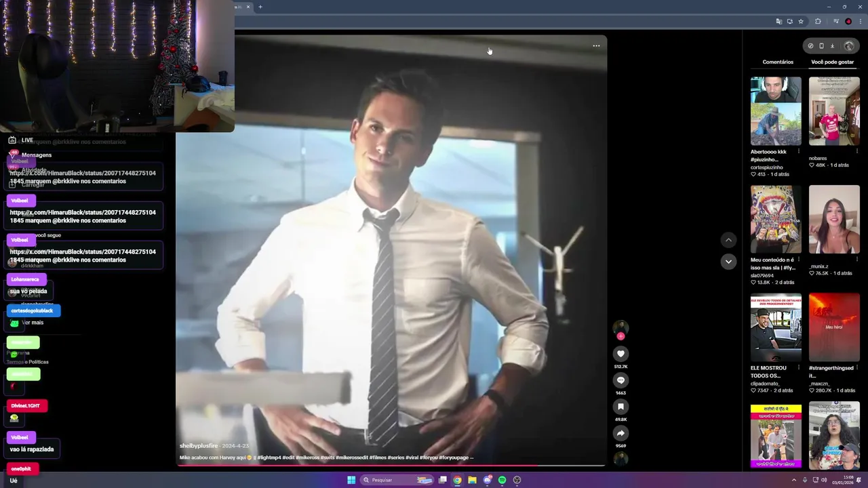Open the Chrome profile avatar

(x=848, y=22)
